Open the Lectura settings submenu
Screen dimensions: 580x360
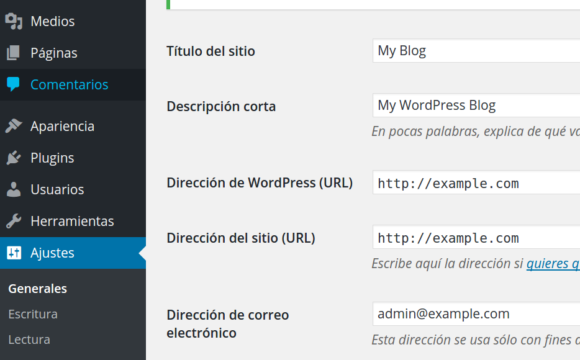pyautogui.click(x=29, y=340)
